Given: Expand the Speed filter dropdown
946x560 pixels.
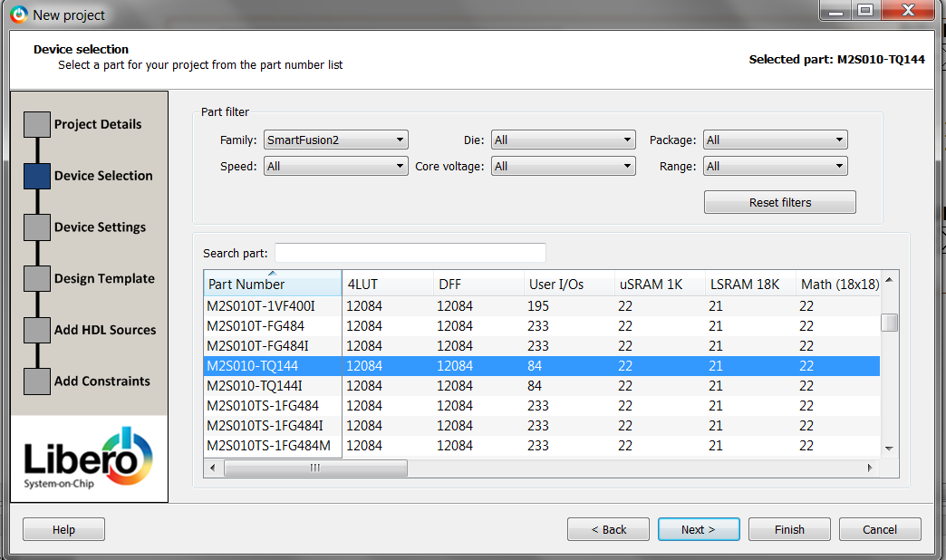Looking at the screenshot, I should click(335, 167).
